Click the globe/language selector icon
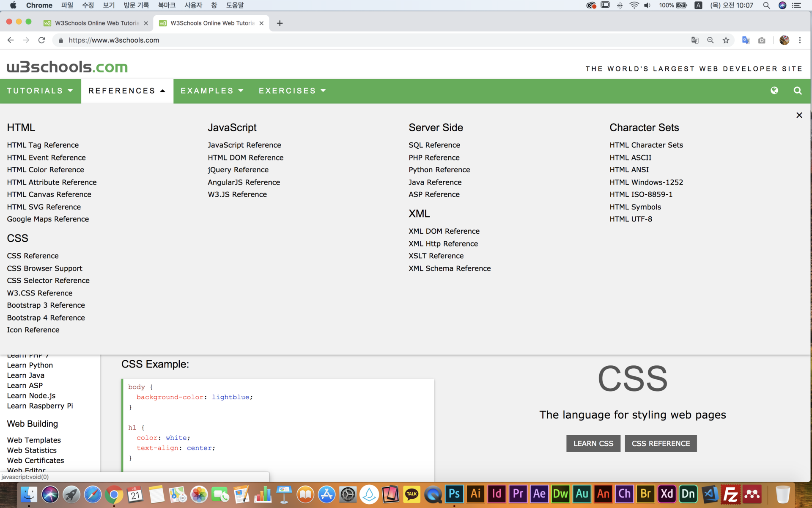Viewport: 812px width, 508px height. tap(774, 91)
